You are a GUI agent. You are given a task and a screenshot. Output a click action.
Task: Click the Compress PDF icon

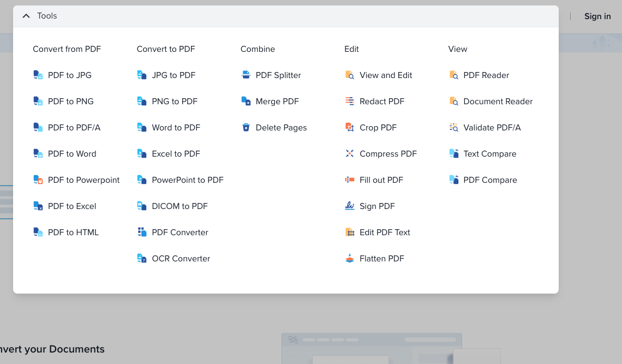[350, 154]
